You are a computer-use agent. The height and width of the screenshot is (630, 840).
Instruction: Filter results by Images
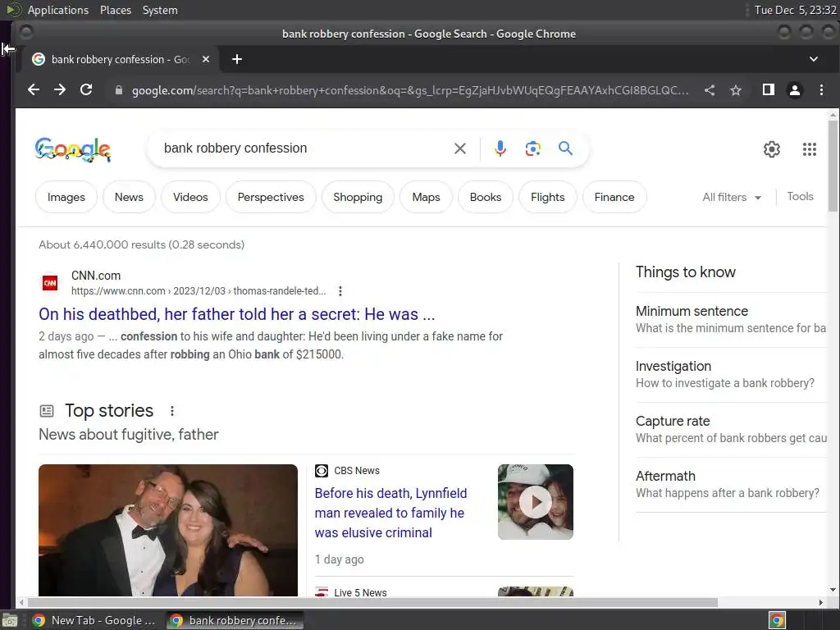(66, 197)
